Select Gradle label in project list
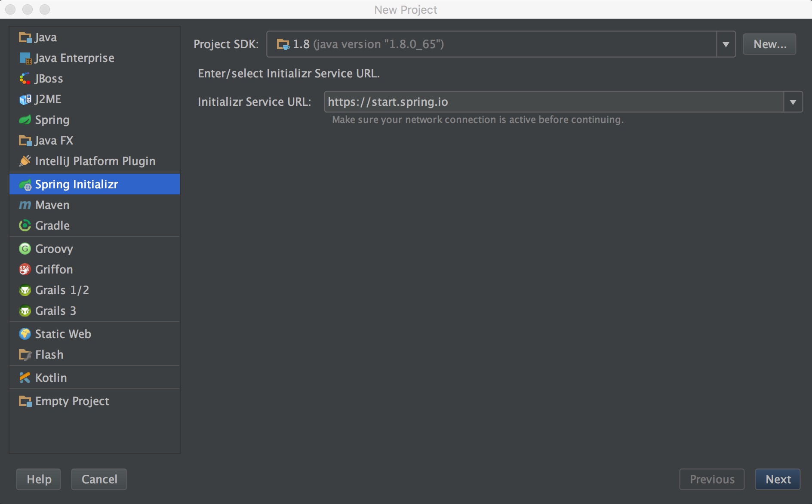This screenshot has width=812, height=504. (x=52, y=225)
